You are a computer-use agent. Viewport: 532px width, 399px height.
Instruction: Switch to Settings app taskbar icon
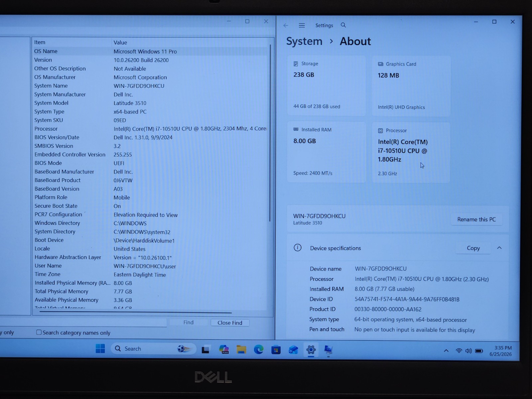(x=311, y=349)
